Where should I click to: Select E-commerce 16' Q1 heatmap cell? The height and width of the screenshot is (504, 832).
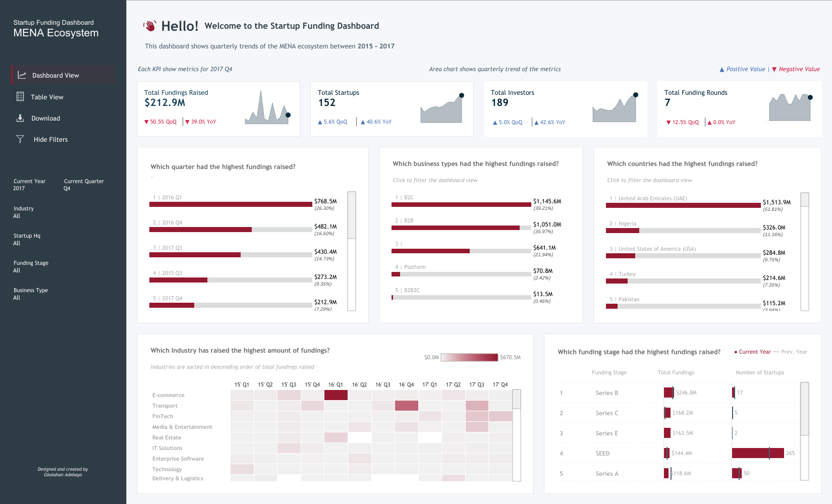tap(336, 395)
